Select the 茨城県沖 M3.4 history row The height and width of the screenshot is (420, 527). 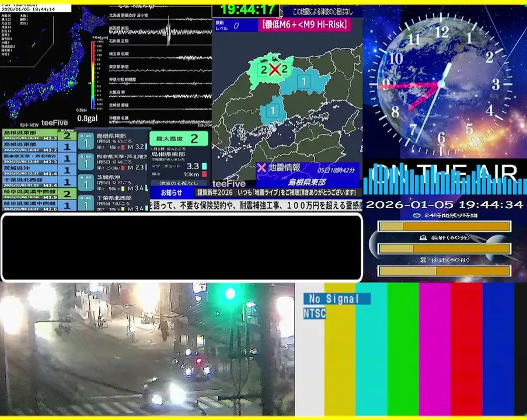pos(40,170)
